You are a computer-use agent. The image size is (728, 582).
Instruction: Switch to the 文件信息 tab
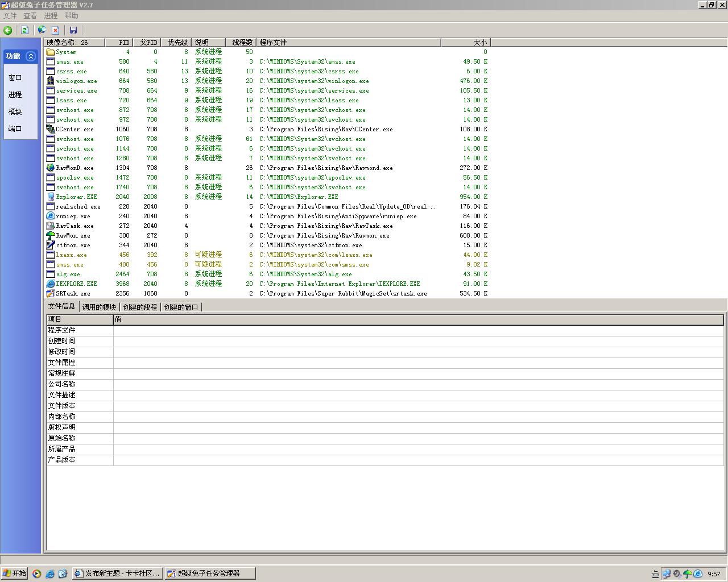click(62, 306)
